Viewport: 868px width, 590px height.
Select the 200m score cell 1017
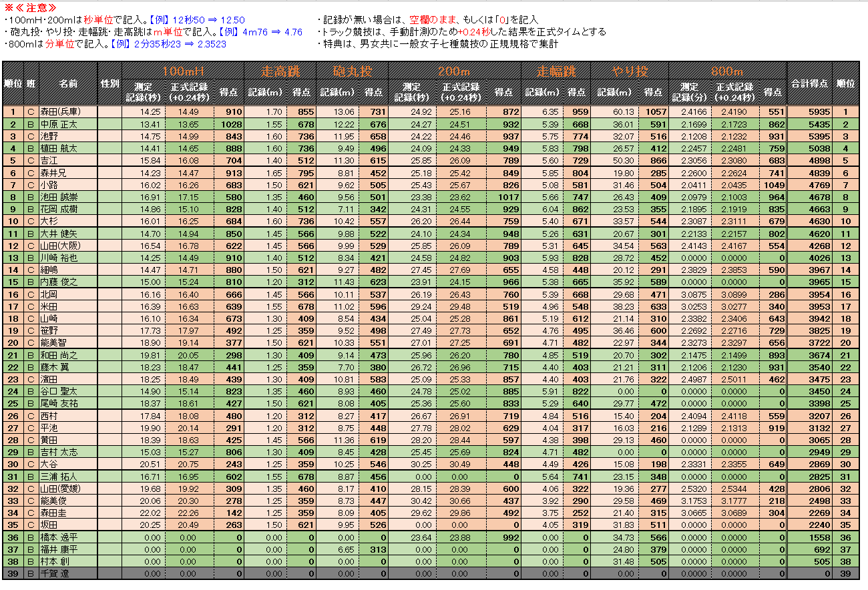[504, 197]
